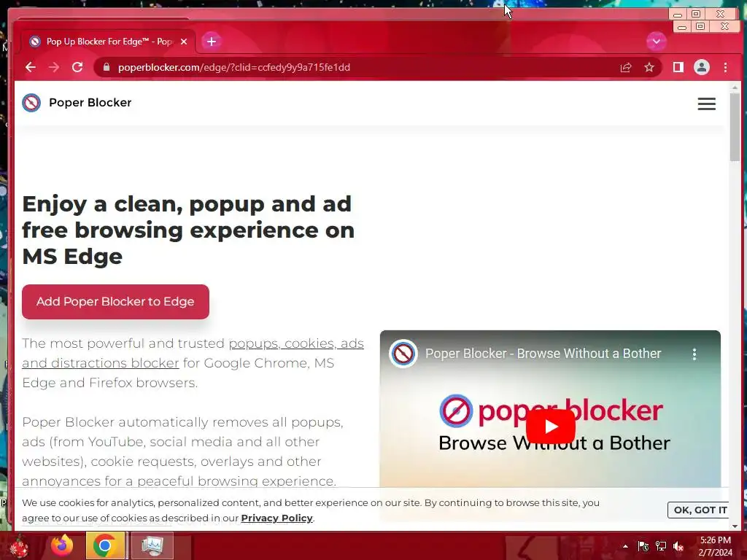Click the Chrome taskbar icon

(105, 545)
